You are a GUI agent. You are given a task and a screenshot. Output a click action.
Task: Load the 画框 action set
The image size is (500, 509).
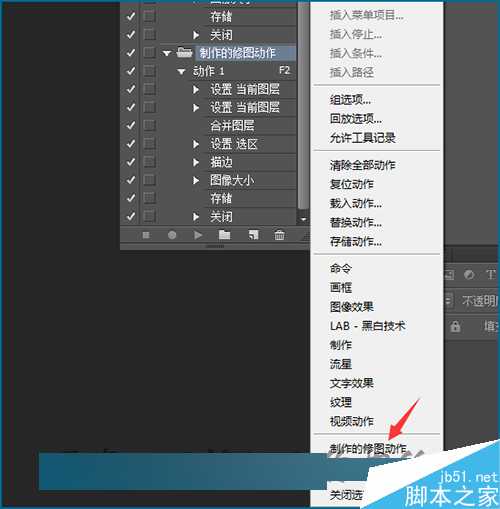point(341,287)
